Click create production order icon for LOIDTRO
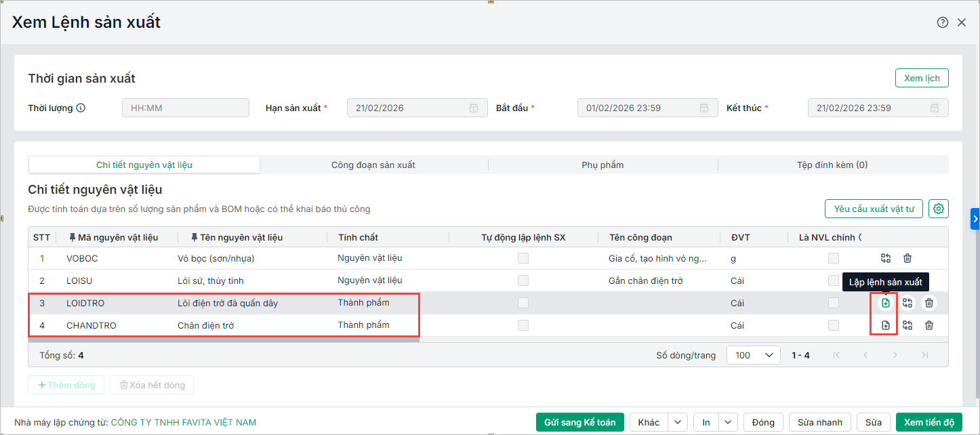Viewport: 980px width, 435px height. coord(885,304)
